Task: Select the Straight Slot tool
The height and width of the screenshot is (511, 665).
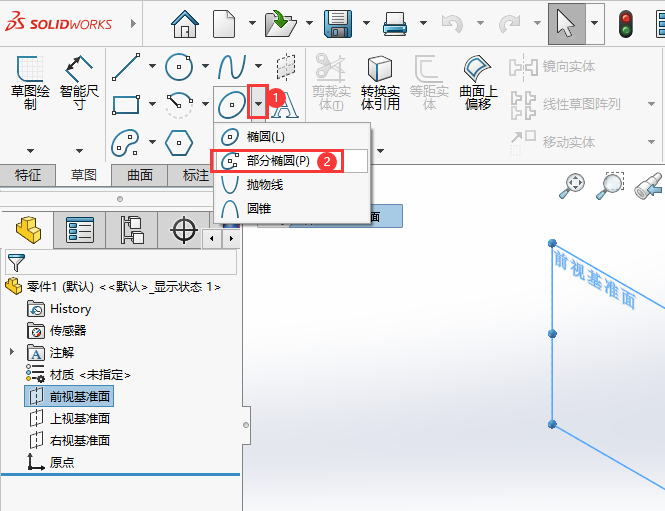Action: pyautogui.click(x=125, y=142)
